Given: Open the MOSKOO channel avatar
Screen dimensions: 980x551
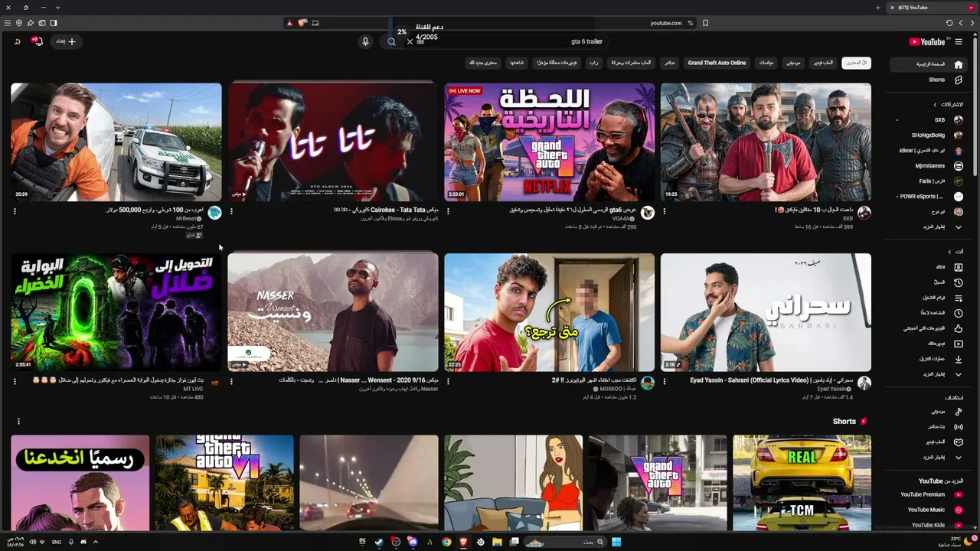Looking at the screenshot, I should 648,383.
